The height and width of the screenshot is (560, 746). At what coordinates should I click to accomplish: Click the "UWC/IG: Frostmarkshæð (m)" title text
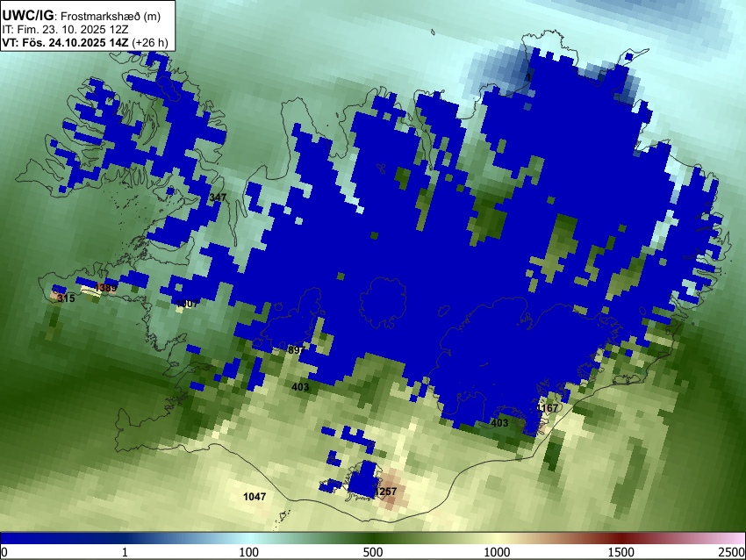pos(82,16)
